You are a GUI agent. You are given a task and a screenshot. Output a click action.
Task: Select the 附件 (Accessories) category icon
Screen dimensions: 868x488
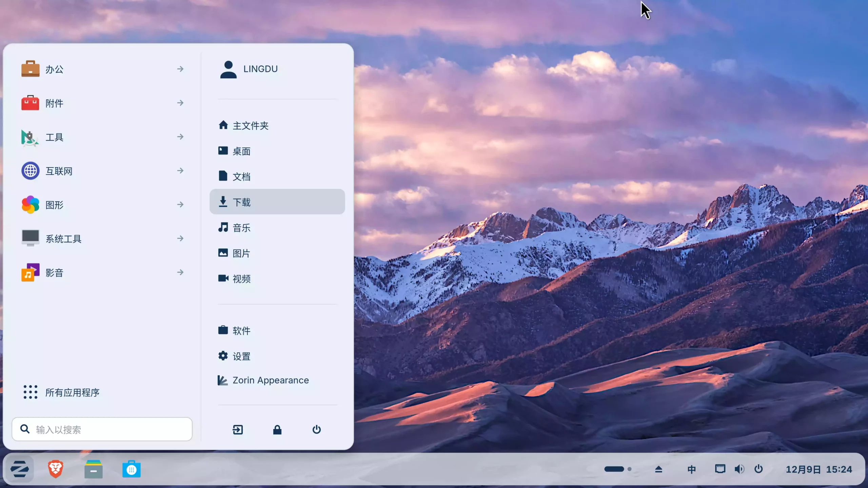click(x=30, y=103)
